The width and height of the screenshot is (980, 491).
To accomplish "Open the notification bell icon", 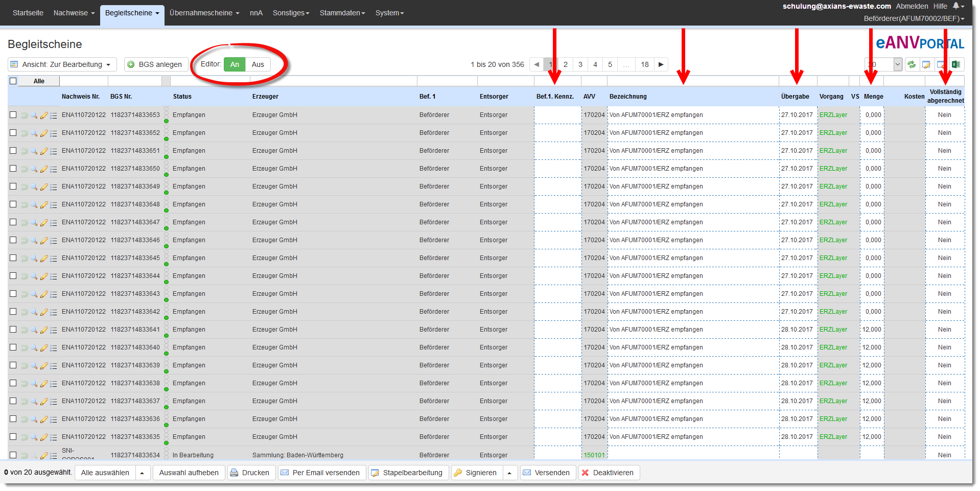I will coord(956,6).
